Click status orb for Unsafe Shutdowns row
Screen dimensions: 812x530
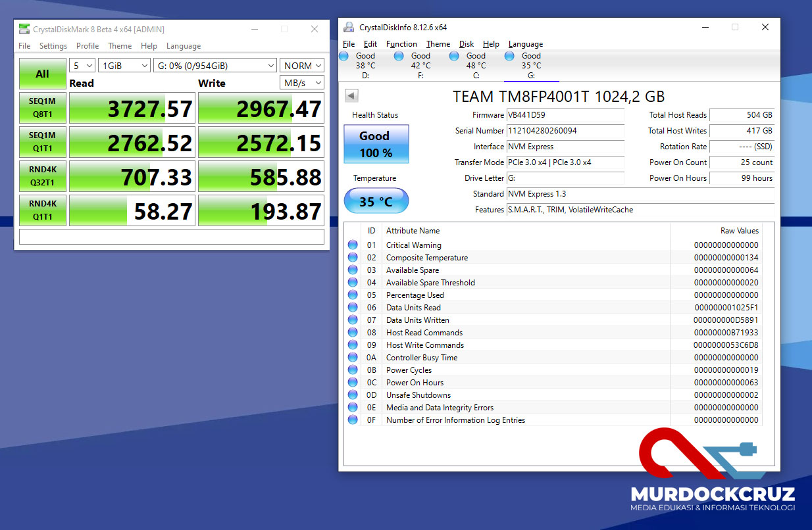(353, 395)
